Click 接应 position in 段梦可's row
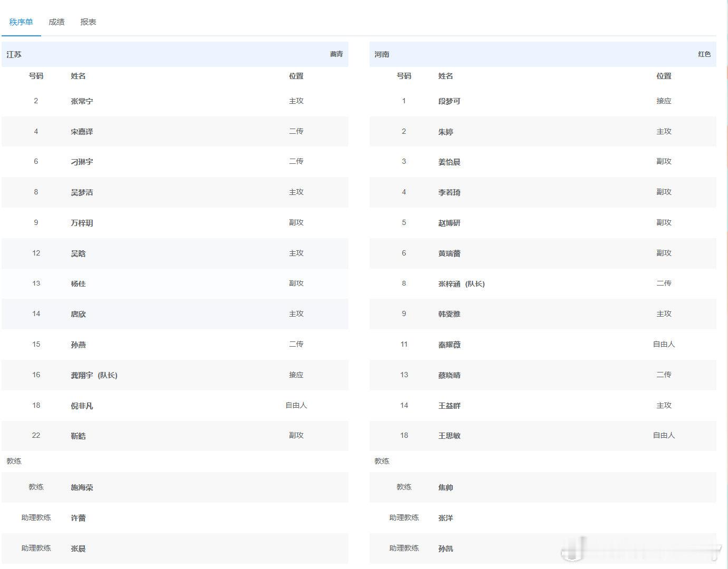The height and width of the screenshot is (569, 728). 664,101
